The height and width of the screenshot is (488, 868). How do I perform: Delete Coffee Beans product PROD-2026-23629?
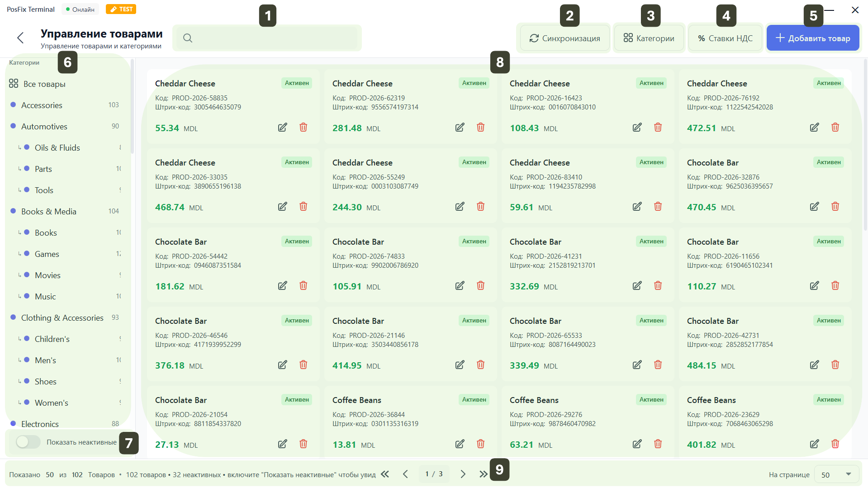point(835,444)
